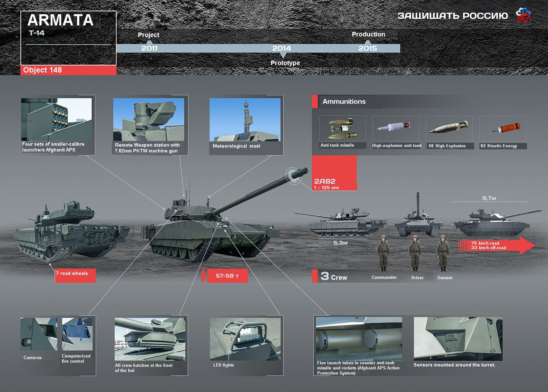Open the Remote Weapon station photo
548x392 pixels.
pos(149,120)
